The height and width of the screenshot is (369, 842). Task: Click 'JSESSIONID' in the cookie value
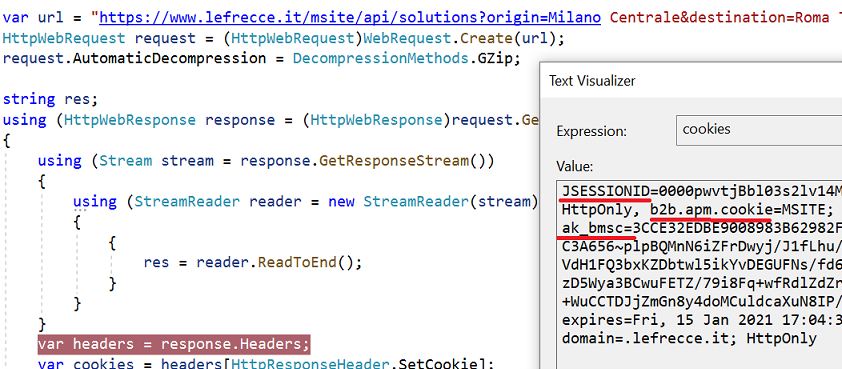[606, 192]
